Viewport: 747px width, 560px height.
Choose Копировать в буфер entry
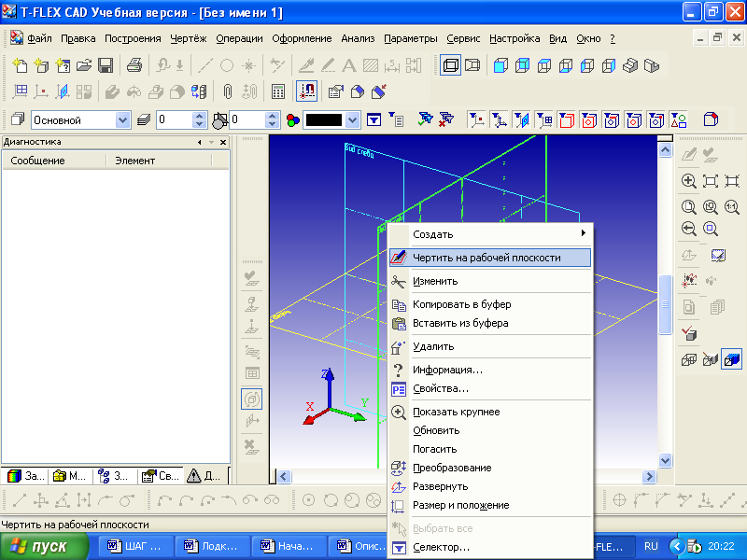490,304
